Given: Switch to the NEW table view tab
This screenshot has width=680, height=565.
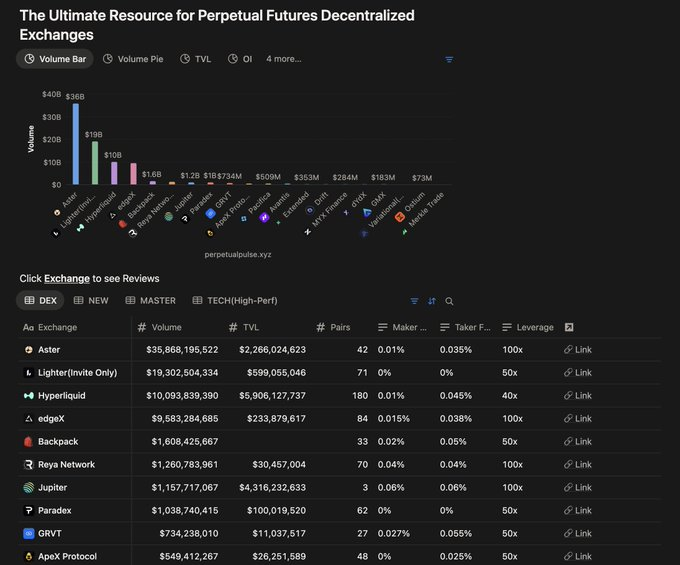Looking at the screenshot, I should [x=91, y=300].
